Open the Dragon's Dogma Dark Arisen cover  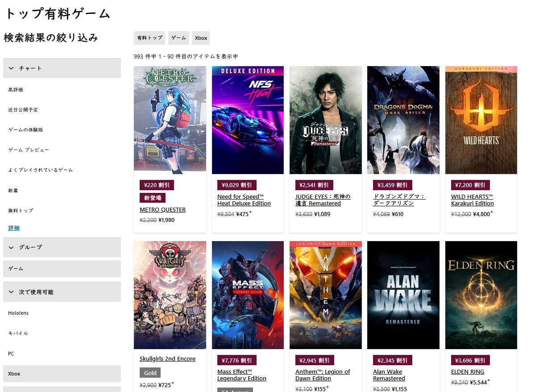[403, 120]
